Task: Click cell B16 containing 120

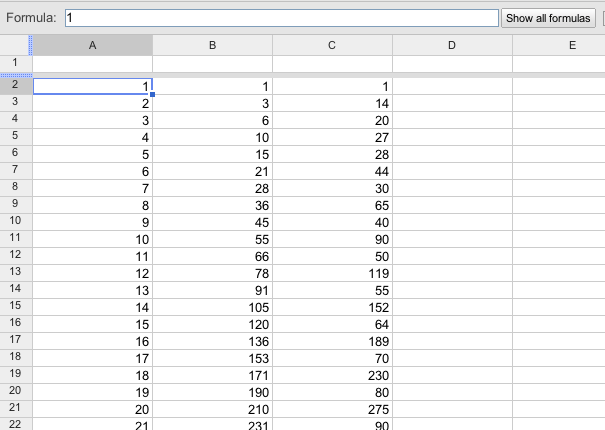Action: pyautogui.click(x=213, y=324)
